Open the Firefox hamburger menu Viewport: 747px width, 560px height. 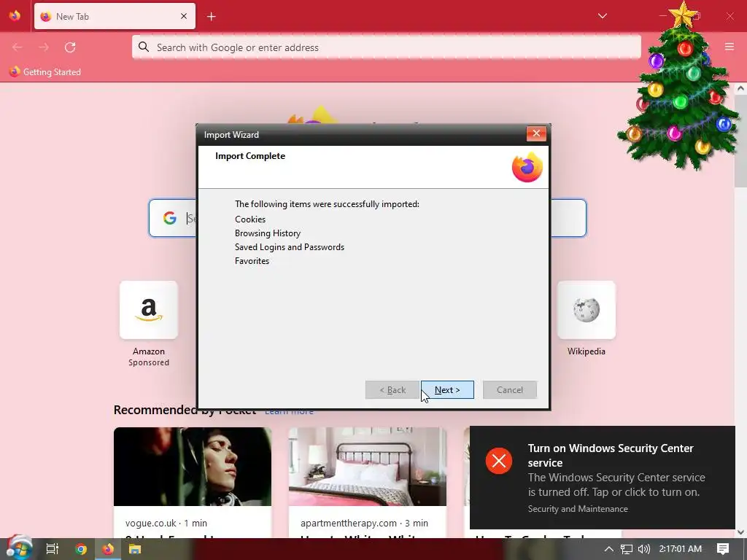coord(729,47)
